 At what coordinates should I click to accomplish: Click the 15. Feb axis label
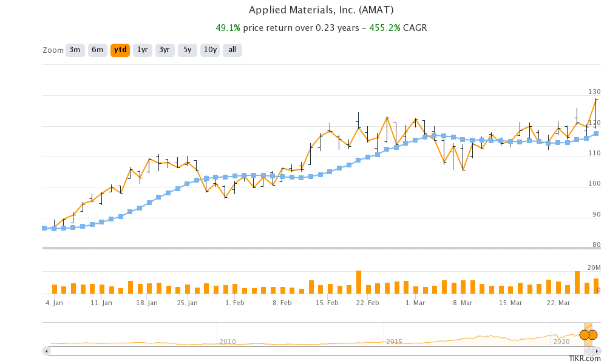coord(327,303)
